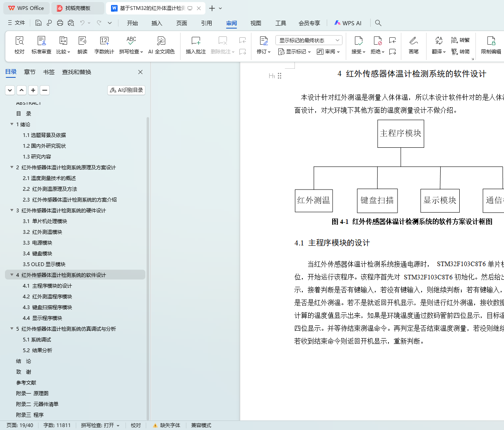Click the 校对 proofreading icon
Screen dimensions: 504x430
tap(19, 45)
